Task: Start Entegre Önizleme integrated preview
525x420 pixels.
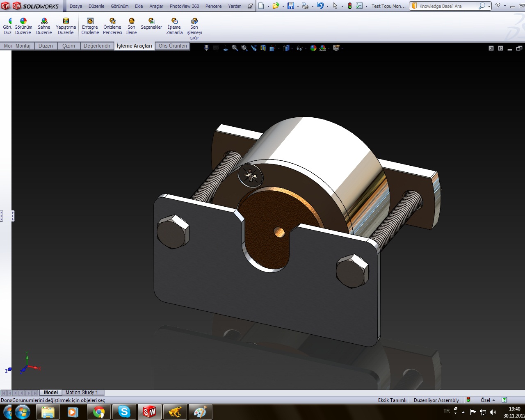Action: pyautogui.click(x=90, y=26)
